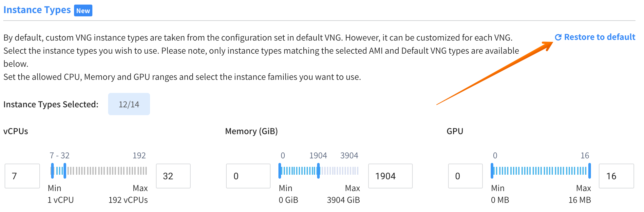Screen dimensions: 644x212
Task: Click the New badge beside Instance Types
Action: click(83, 10)
